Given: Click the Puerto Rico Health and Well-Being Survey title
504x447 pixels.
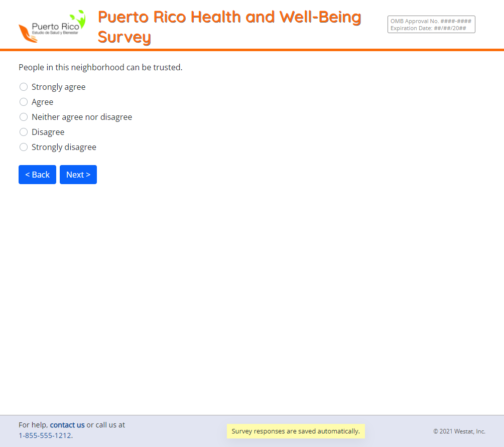Looking at the screenshot, I should tap(229, 27).
